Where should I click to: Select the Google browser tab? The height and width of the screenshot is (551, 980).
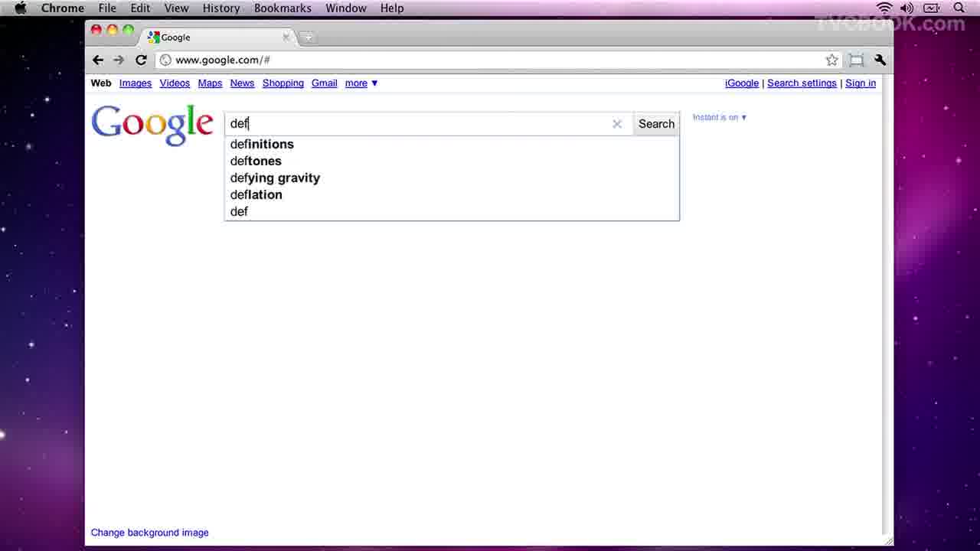coord(218,37)
